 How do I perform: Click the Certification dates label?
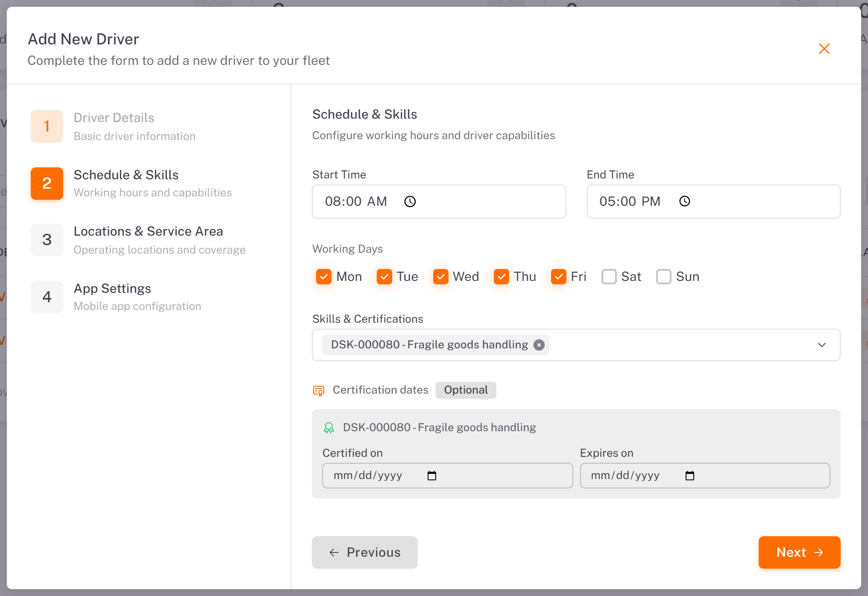point(380,390)
